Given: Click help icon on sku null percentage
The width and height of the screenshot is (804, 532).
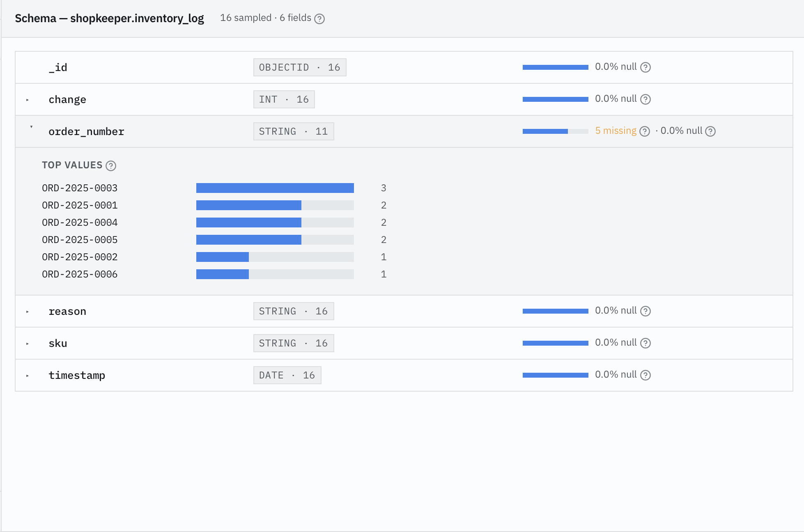Looking at the screenshot, I should click(645, 343).
